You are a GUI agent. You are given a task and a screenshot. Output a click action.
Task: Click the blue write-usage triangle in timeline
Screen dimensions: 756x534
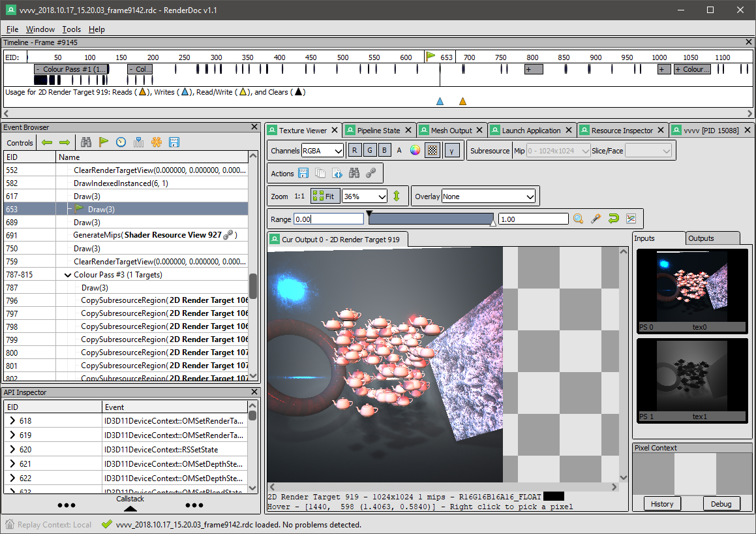coord(440,101)
